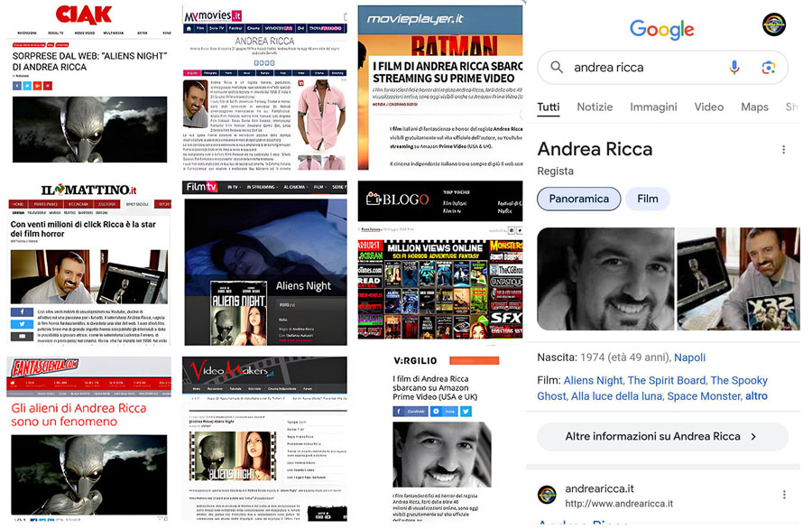812x529 pixels.
Task: Click the Aliens Night title on FilmTv page
Action: 303,286
